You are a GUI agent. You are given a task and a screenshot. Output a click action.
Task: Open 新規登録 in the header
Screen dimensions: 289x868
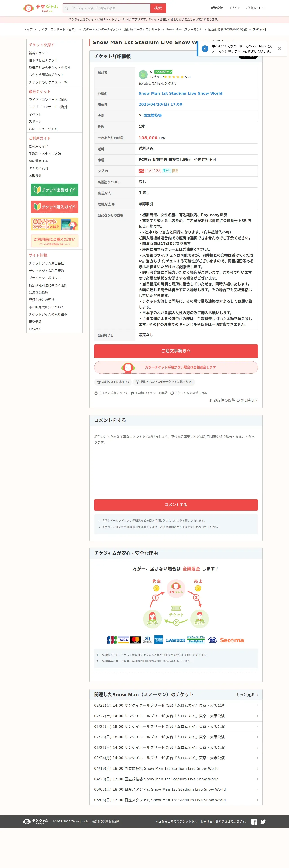coord(217,8)
